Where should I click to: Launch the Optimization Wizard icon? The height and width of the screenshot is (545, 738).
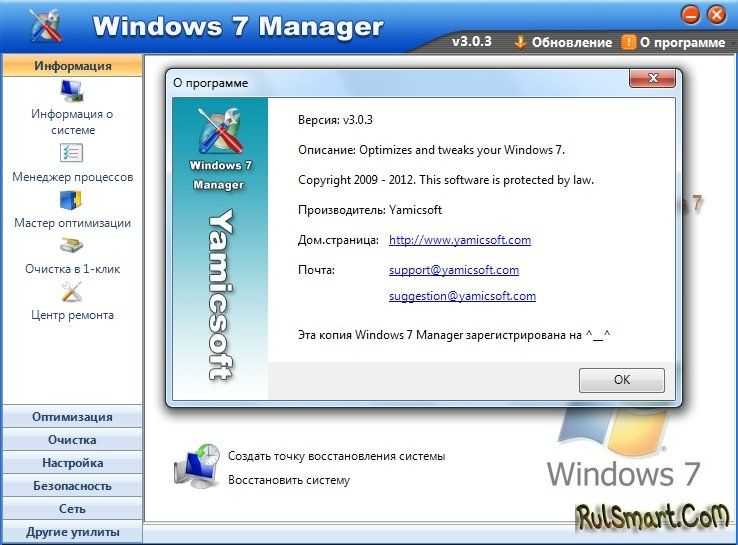pyautogui.click(x=71, y=200)
